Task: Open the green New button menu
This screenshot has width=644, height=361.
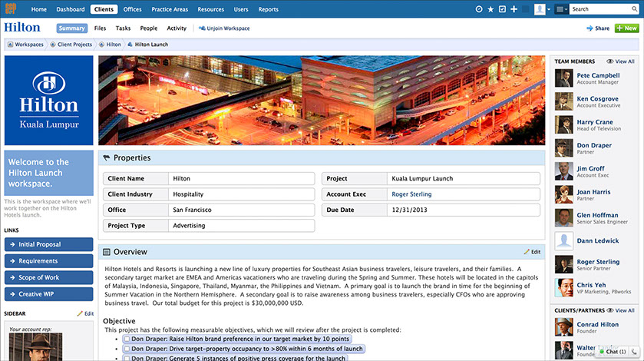Action: tap(626, 28)
